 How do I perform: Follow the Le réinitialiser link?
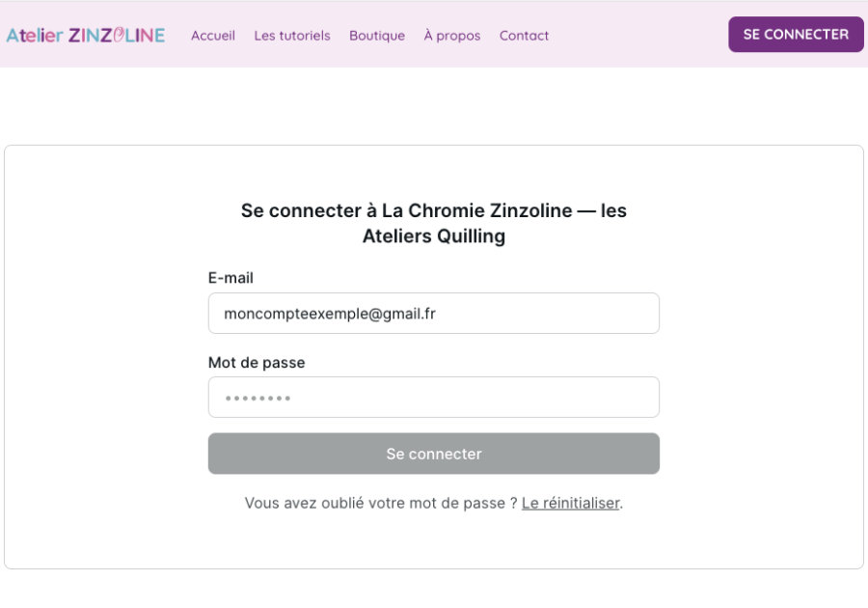(571, 503)
